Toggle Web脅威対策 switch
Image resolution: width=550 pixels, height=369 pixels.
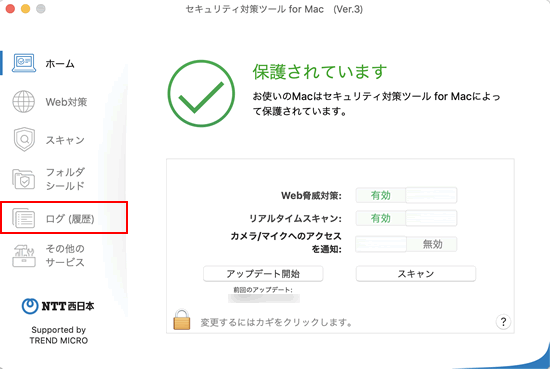click(406, 195)
